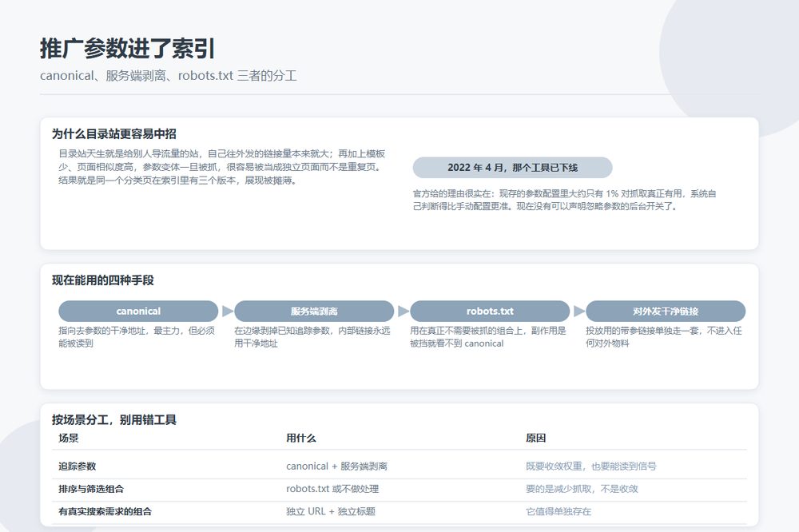
Task: Click the cell 它值得单独存在
Action: (559, 511)
